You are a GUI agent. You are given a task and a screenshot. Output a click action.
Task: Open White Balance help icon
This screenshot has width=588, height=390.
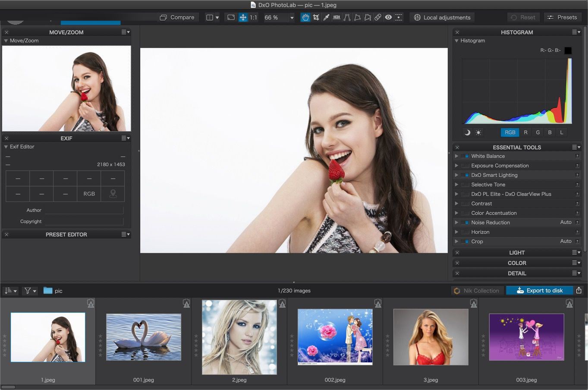[x=577, y=156]
